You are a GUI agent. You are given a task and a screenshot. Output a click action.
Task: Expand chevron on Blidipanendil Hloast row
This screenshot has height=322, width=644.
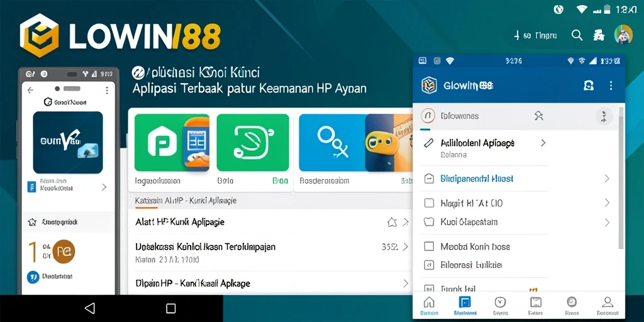pos(607,179)
